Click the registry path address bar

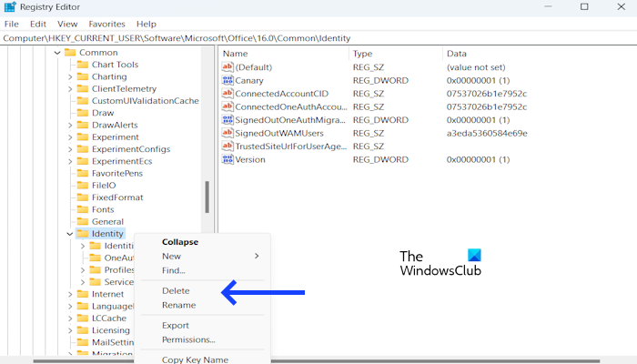[x=318, y=38]
